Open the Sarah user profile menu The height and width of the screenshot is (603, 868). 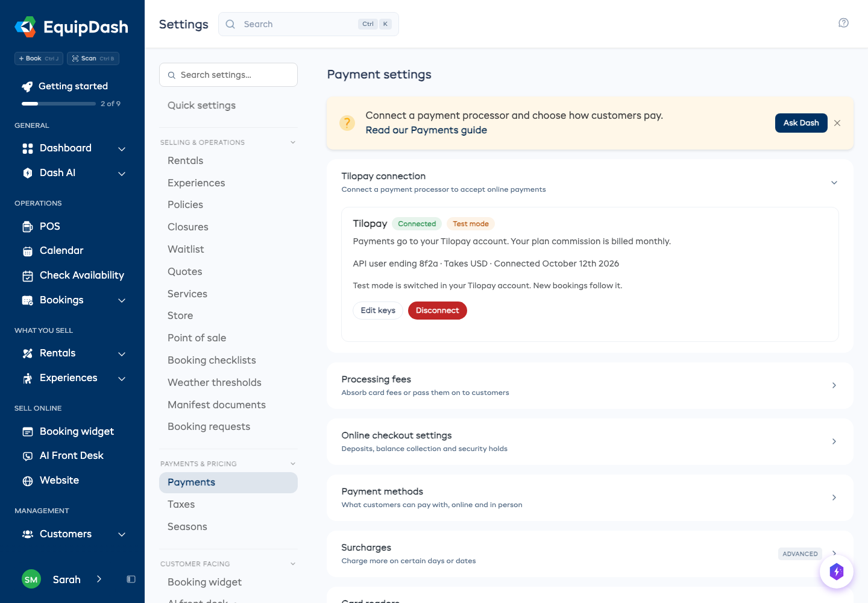[63, 579]
